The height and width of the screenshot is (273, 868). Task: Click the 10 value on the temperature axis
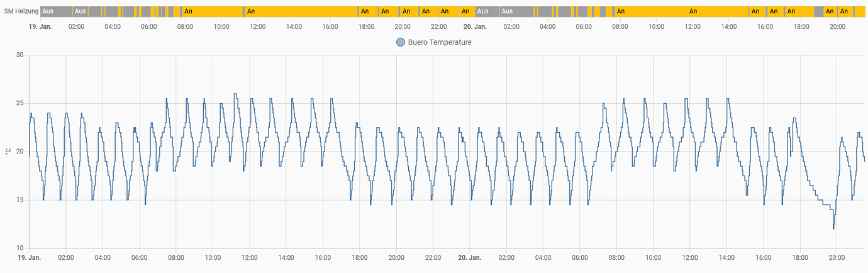19,248
